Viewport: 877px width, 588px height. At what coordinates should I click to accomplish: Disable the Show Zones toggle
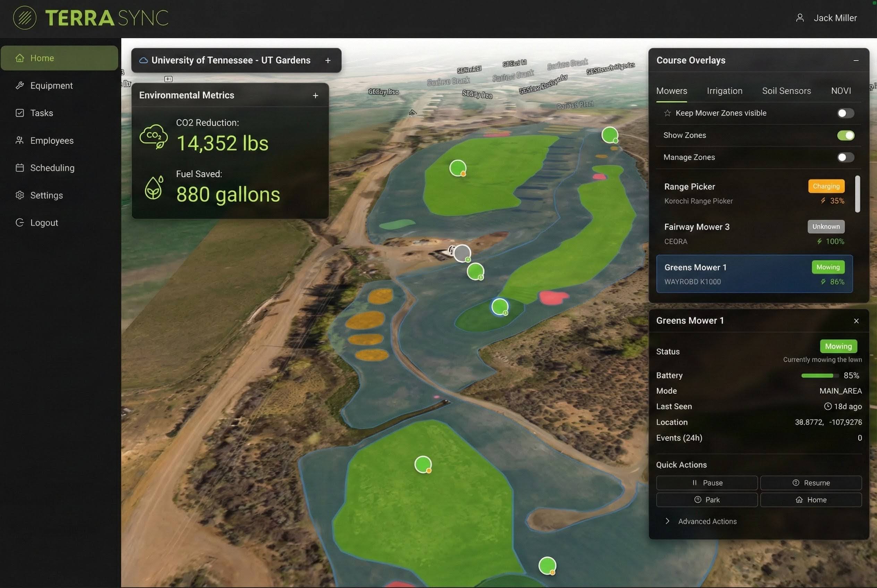[845, 135]
